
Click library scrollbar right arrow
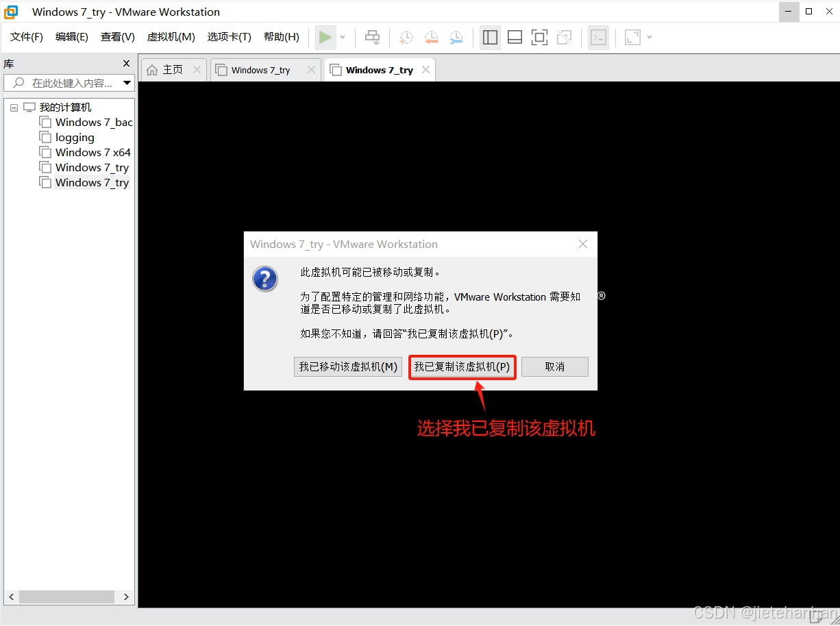(x=126, y=597)
